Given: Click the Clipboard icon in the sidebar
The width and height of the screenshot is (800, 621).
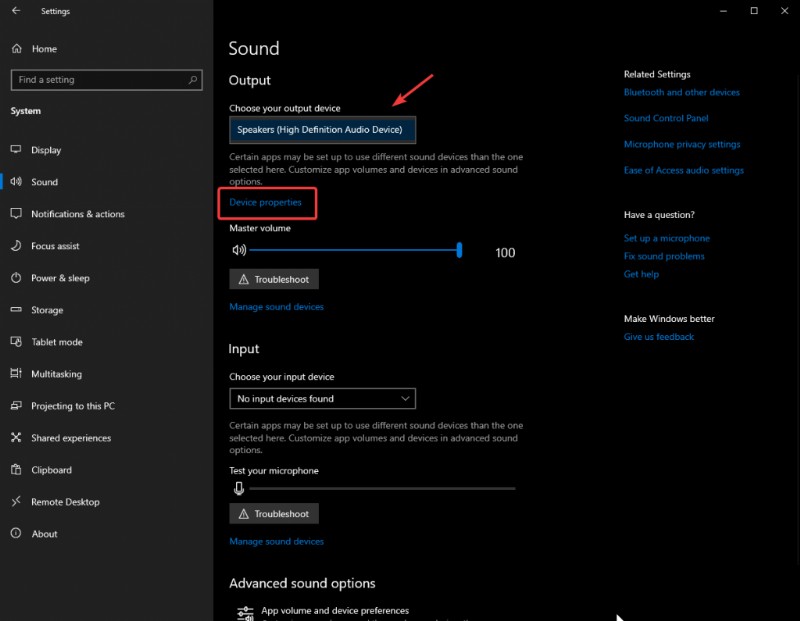Looking at the screenshot, I should (x=17, y=470).
